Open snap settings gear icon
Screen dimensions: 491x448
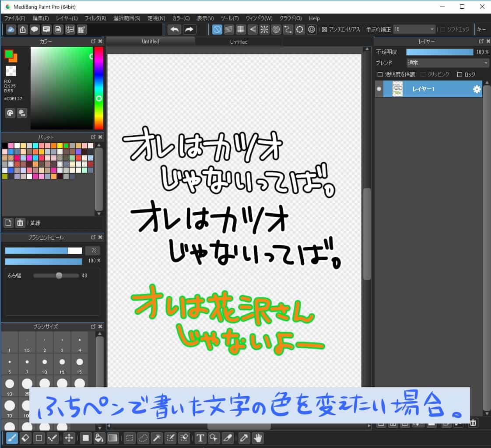coord(312,29)
